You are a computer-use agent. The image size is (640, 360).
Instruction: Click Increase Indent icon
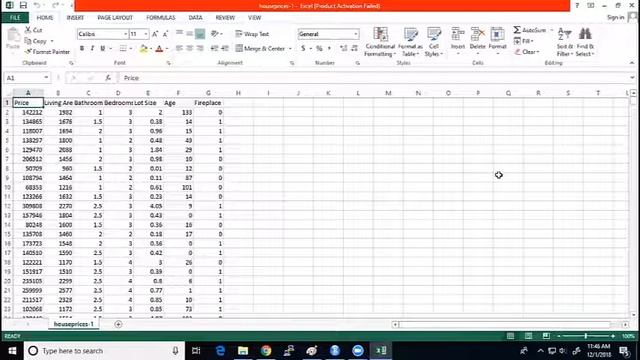click(x=225, y=48)
